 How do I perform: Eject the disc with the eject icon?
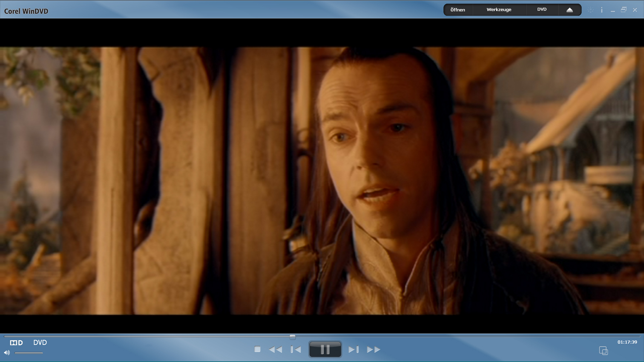tap(570, 10)
